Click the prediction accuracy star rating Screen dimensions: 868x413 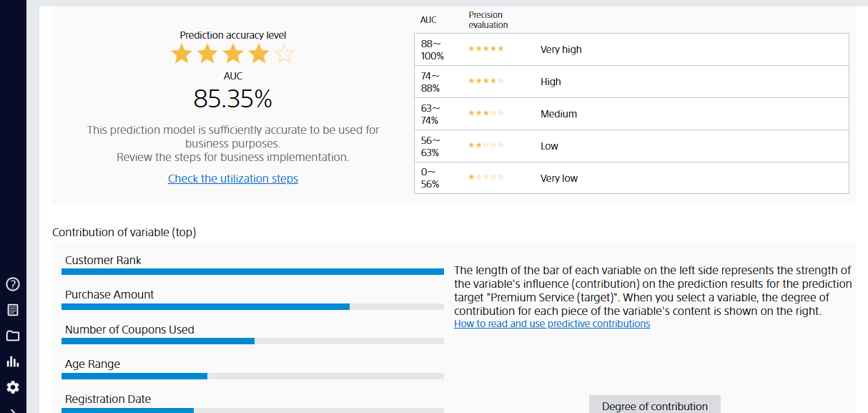232,54
